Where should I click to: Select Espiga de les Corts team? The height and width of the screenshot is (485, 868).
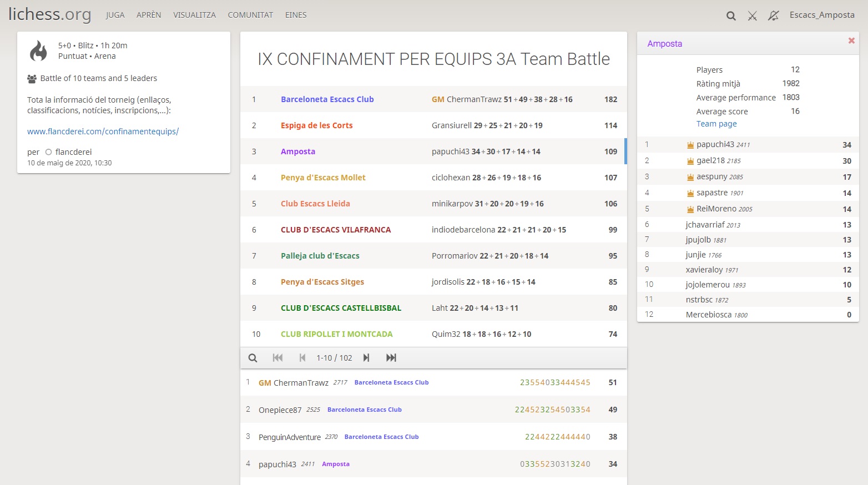[x=433, y=125]
